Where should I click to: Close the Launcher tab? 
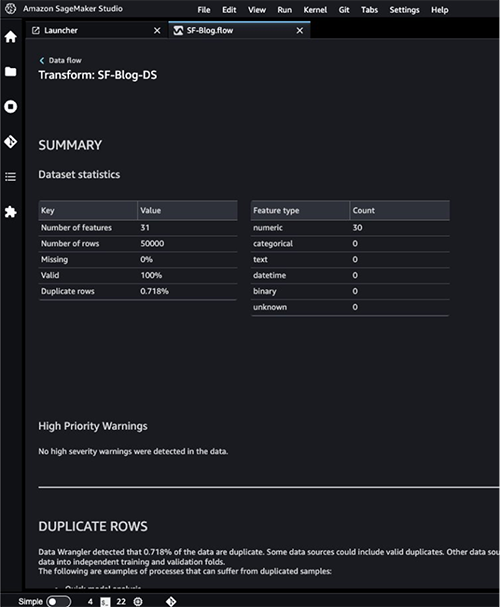tap(157, 31)
